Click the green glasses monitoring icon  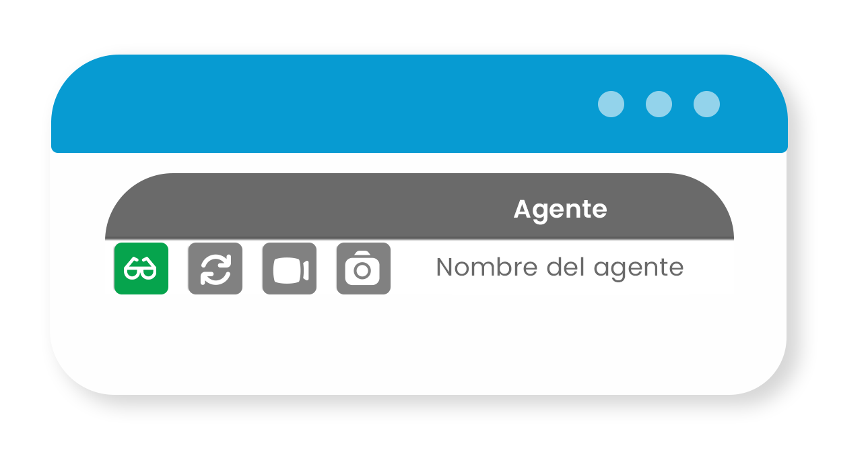[141, 268]
